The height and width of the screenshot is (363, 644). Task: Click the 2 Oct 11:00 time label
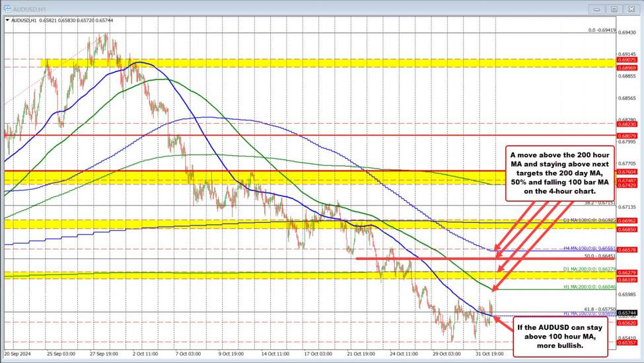point(145,354)
